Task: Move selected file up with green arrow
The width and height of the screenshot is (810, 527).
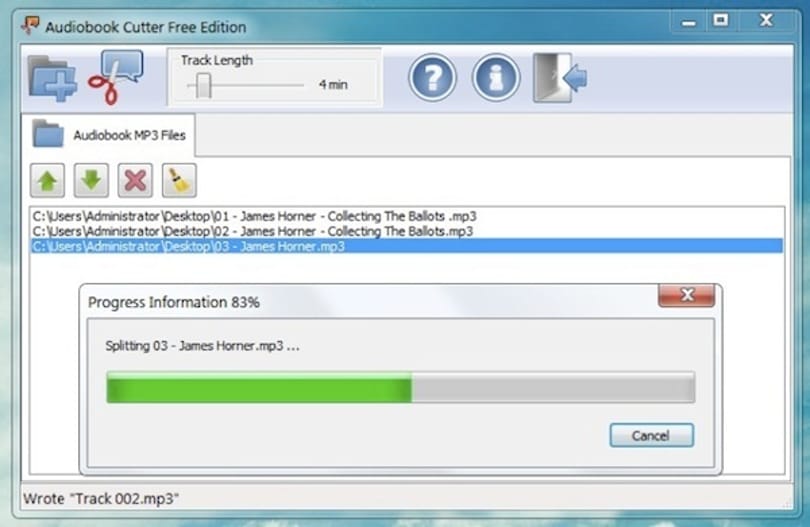Action: pyautogui.click(x=48, y=181)
